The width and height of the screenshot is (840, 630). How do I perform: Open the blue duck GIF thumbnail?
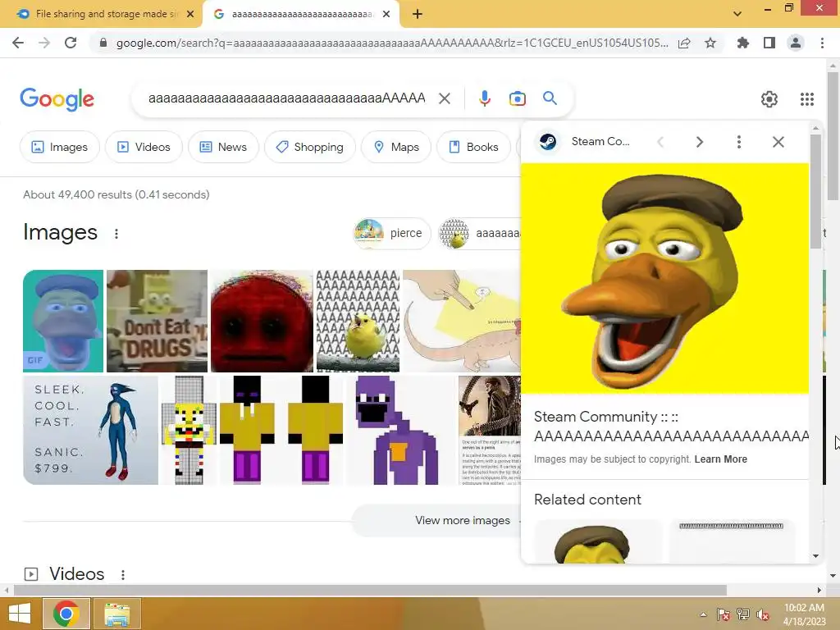63,321
